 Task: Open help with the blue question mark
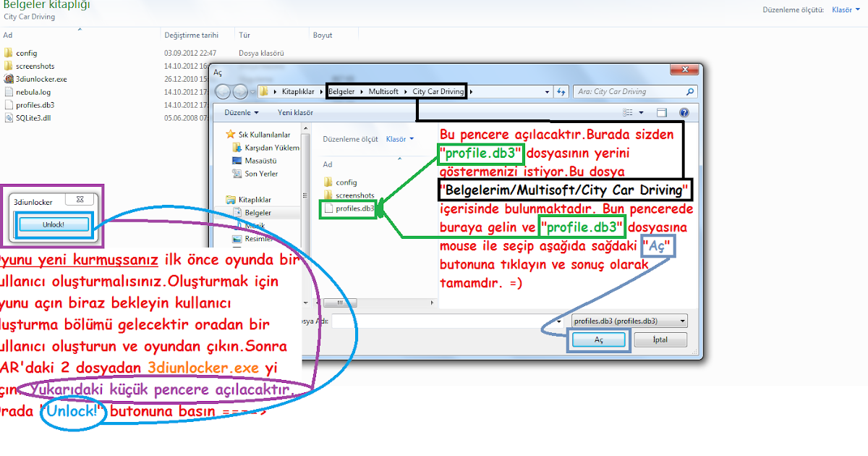pyautogui.click(x=684, y=113)
